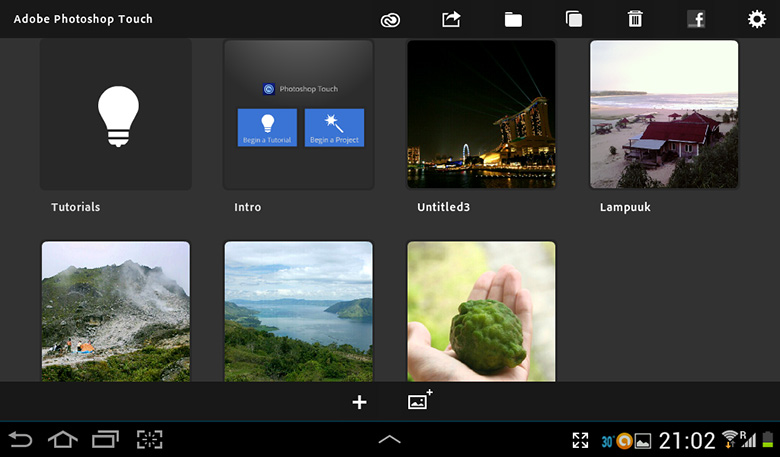The height and width of the screenshot is (457, 780).
Task: Expand the bottom tray chevron
Action: (390, 439)
